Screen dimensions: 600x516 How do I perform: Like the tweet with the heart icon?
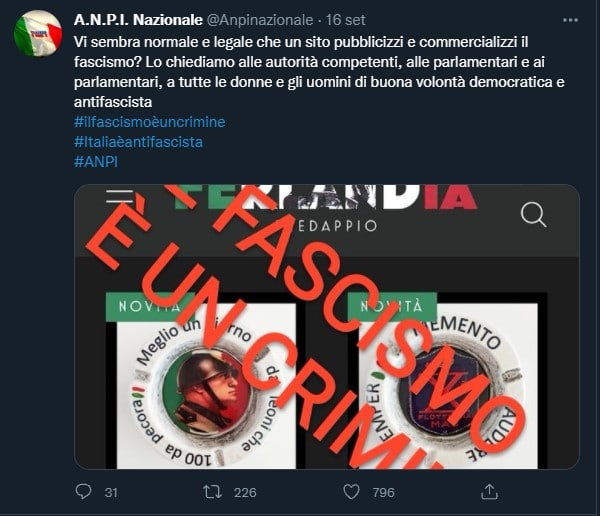click(x=351, y=492)
